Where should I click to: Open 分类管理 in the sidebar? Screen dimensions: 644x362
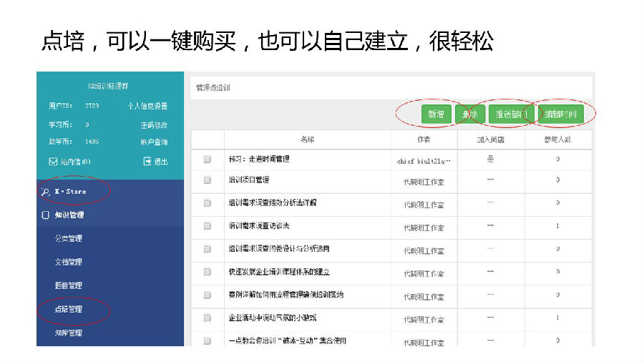tap(69, 238)
